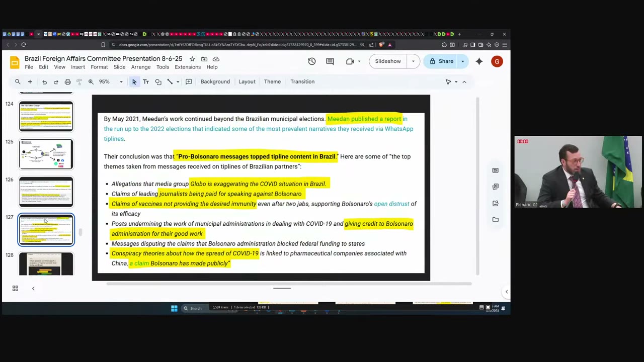Show the side panel with the bottom-right chevron
644x362 pixels.
tap(507, 292)
